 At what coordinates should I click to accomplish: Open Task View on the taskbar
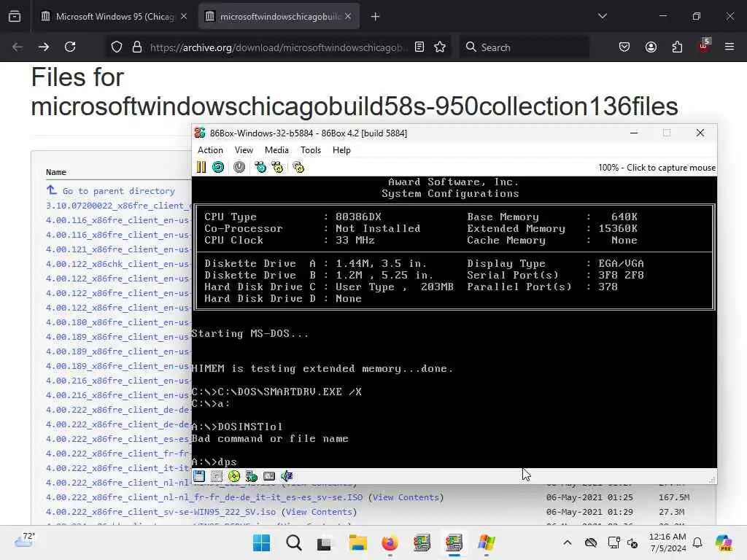point(325,542)
